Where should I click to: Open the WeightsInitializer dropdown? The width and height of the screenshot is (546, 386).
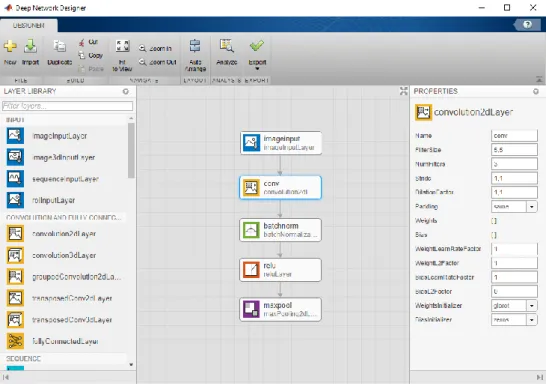[x=532, y=306]
